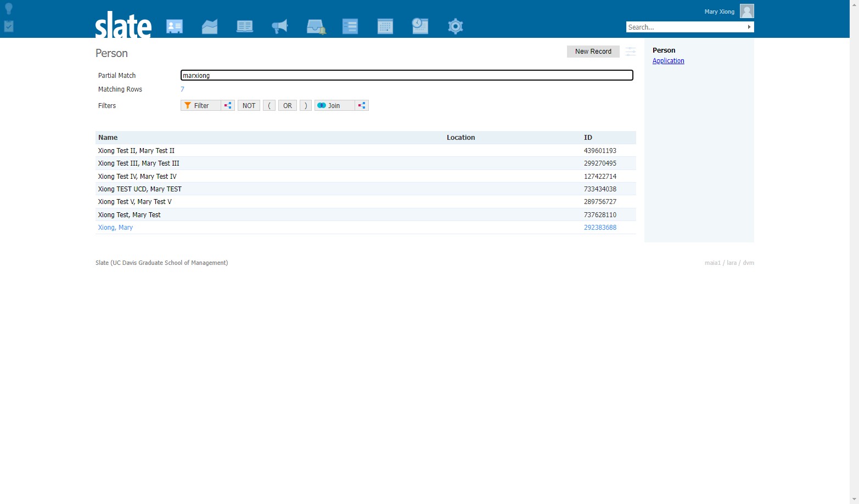Click the Mary Xiong username at top

point(719,12)
